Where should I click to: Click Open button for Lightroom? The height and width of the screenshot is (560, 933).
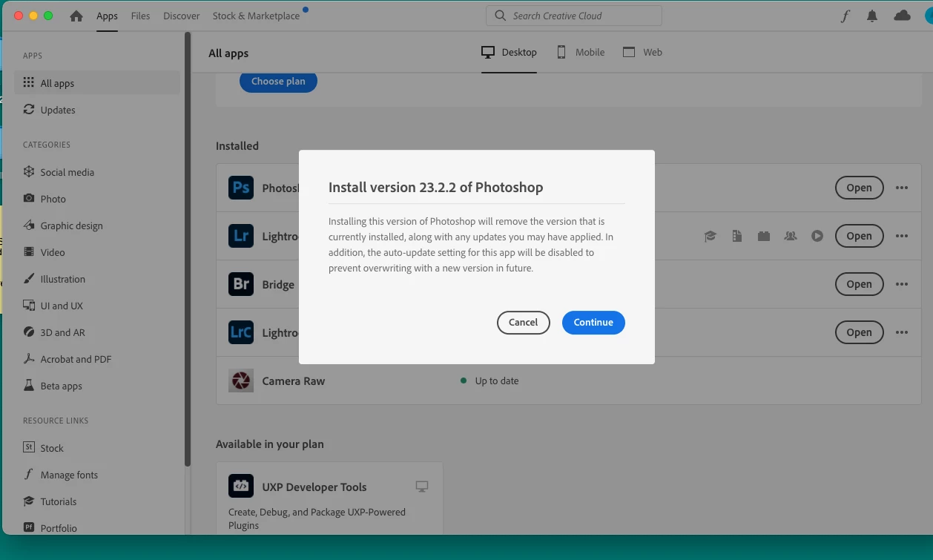859,236
